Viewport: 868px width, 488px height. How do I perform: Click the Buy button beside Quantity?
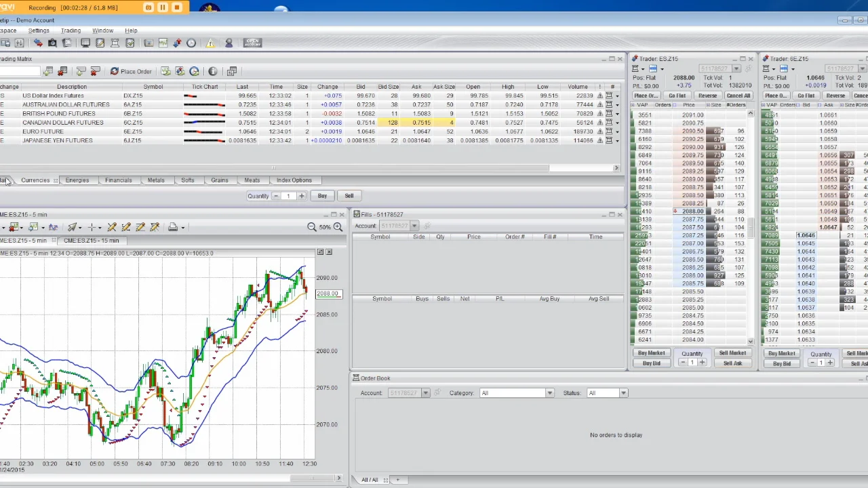(x=322, y=196)
